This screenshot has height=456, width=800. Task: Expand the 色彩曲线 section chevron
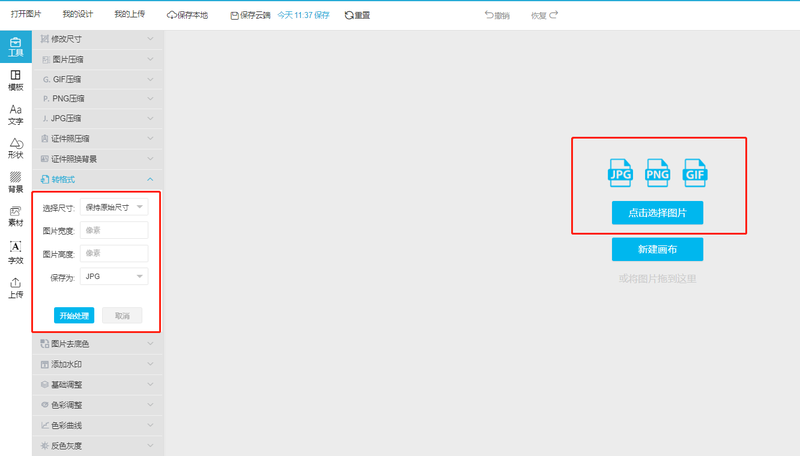coord(150,425)
